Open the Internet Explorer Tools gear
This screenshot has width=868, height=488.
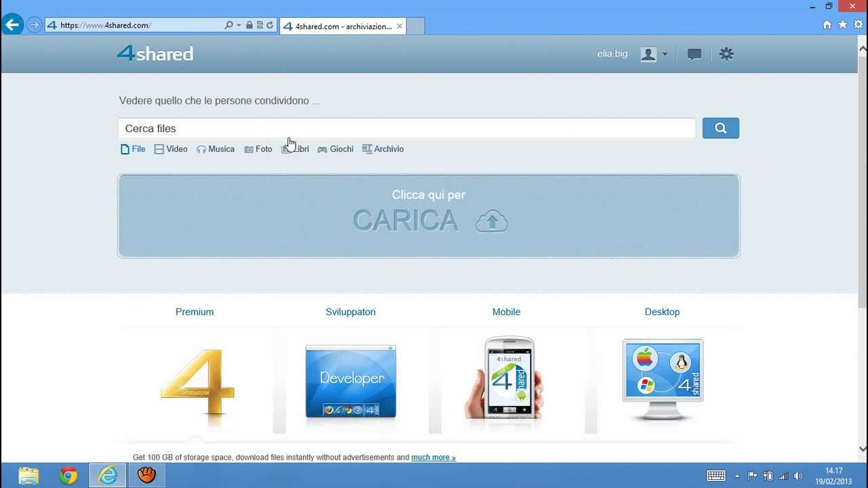[859, 24]
